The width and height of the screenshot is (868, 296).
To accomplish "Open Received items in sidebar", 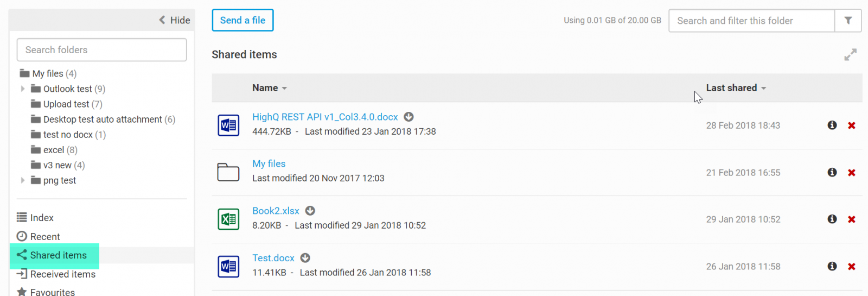I will (62, 274).
